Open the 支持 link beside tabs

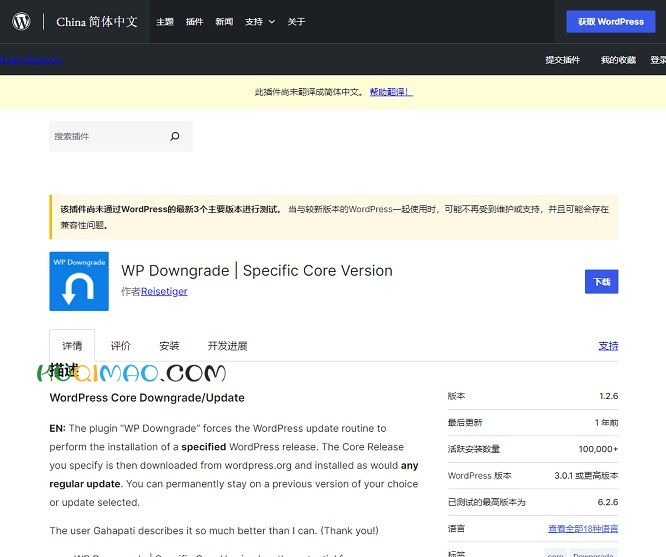coord(608,346)
